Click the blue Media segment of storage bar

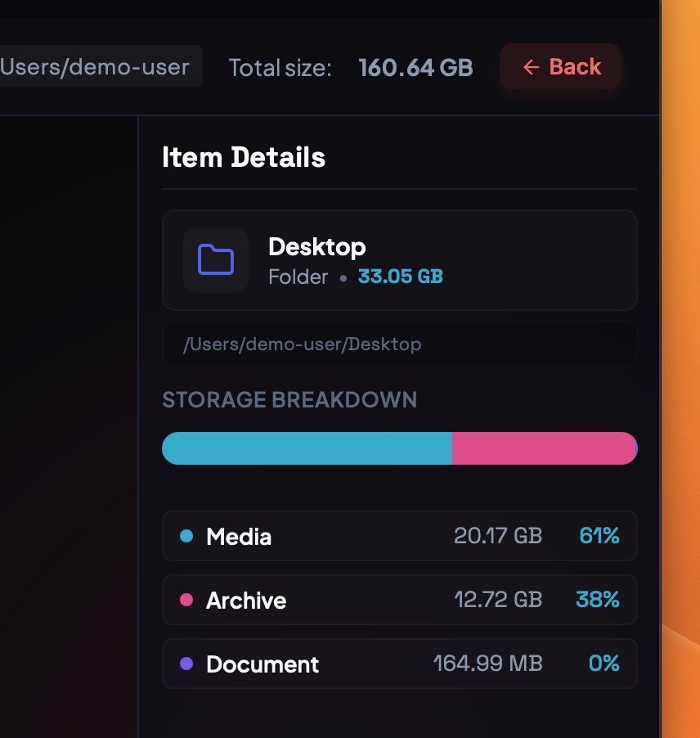307,448
